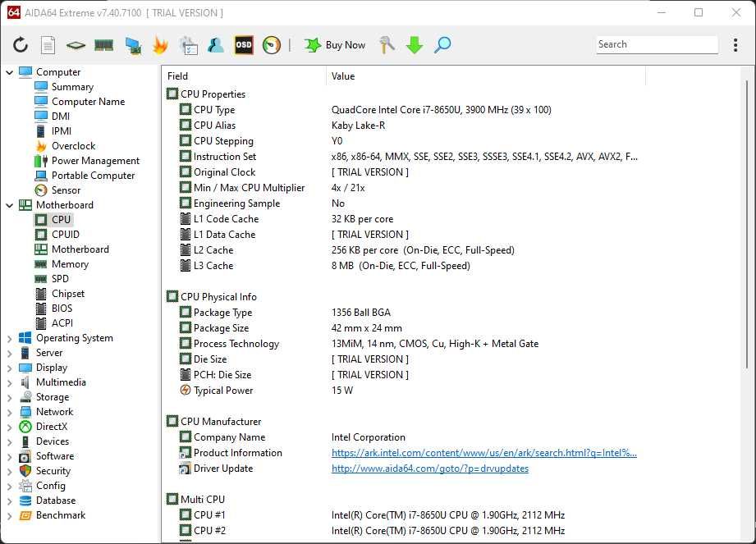Select the Min / Max CPU Multiplier row
This screenshot has width=756, height=544.
click(x=273, y=188)
